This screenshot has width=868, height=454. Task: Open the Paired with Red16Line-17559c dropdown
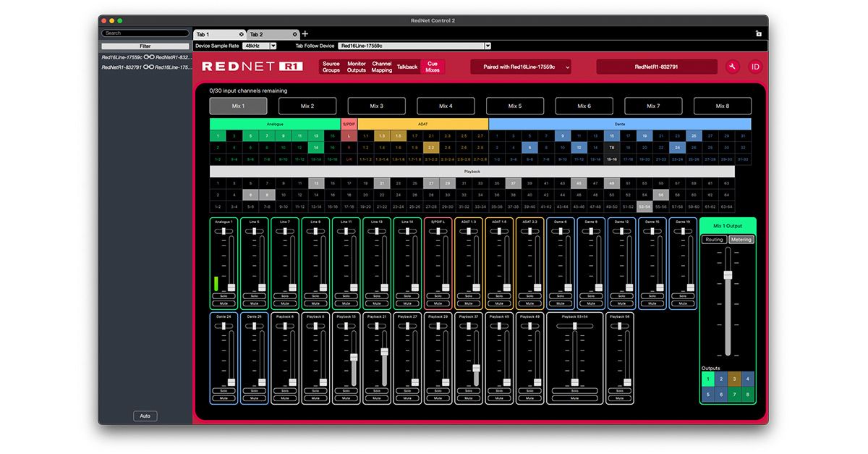[x=522, y=66]
